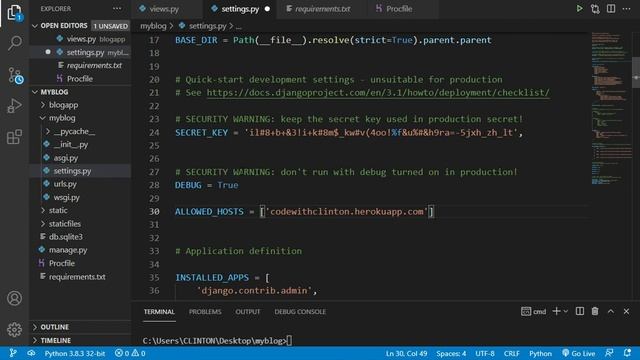The height and width of the screenshot is (360, 640).
Task: Open notifications bell in status bar
Action: 627,353
